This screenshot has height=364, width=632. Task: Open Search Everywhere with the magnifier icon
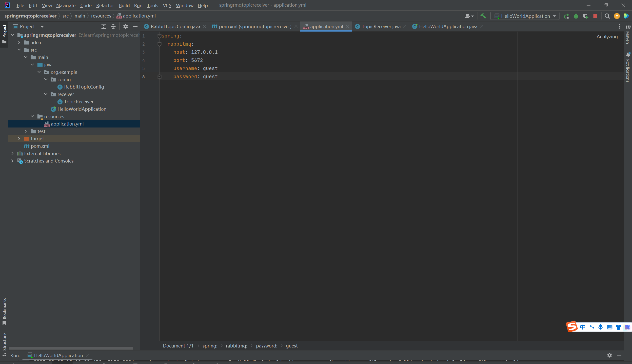607,16
